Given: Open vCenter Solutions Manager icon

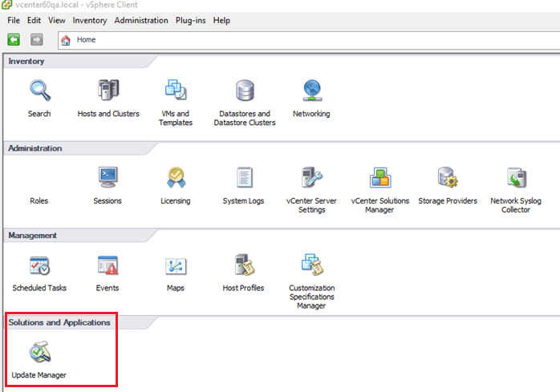Looking at the screenshot, I should pyautogui.click(x=380, y=177).
